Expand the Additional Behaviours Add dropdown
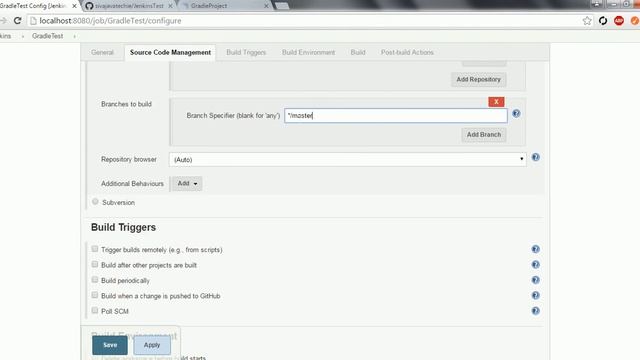The height and width of the screenshot is (360, 640). (187, 184)
